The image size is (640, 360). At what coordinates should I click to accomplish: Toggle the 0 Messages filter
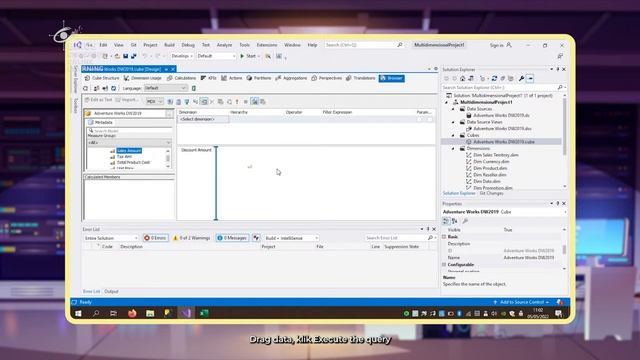[232, 238]
